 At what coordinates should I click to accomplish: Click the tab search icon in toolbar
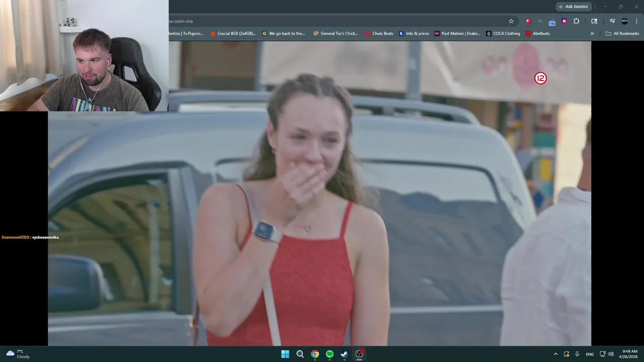[x=594, y=21]
